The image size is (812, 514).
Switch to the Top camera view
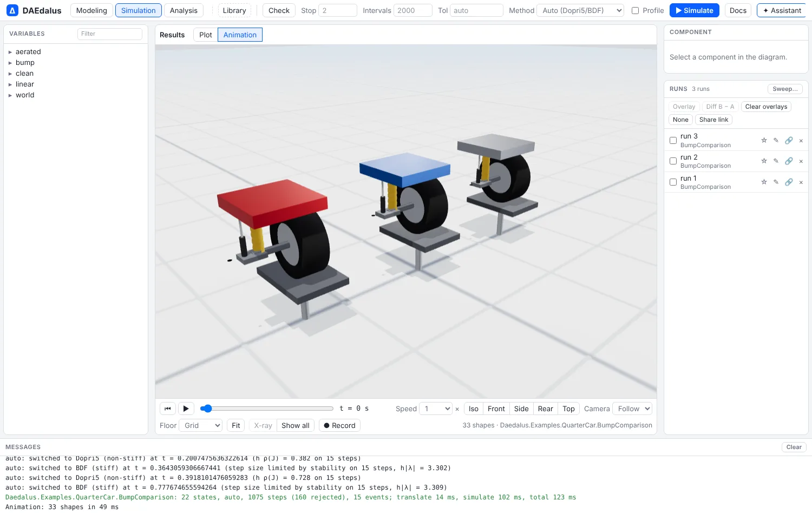pyautogui.click(x=568, y=408)
